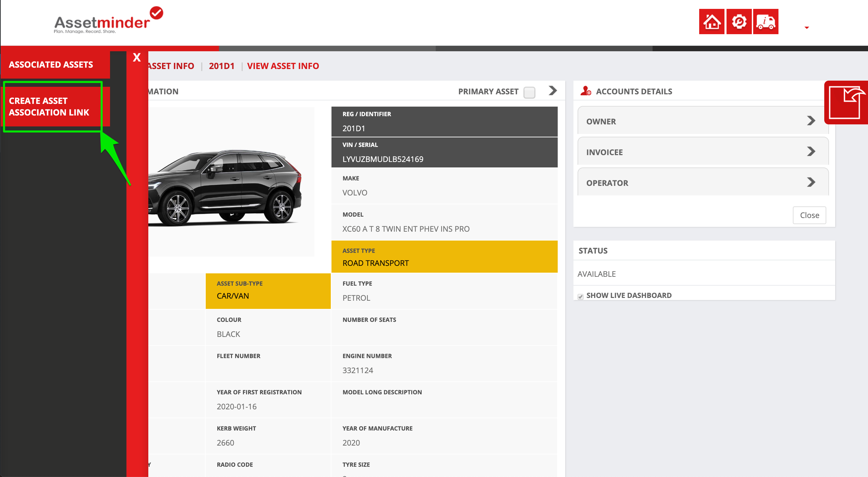Click Asset Type ROAD TRANSPORT field
Screen dimensions: 868x477
(x=444, y=257)
